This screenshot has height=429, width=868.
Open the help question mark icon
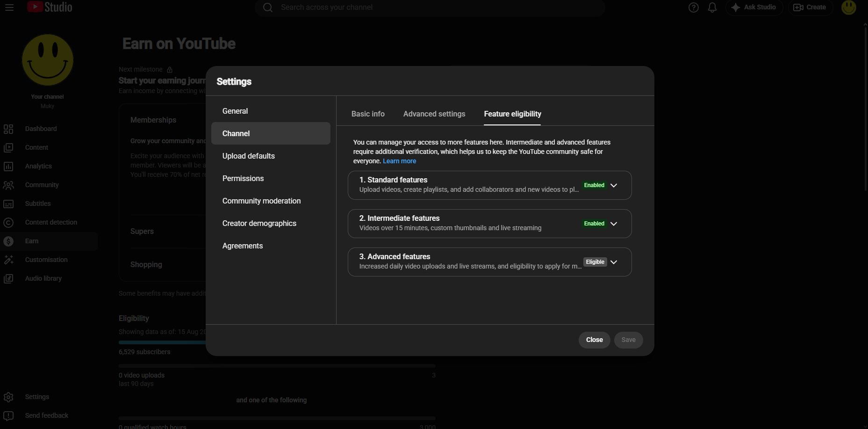click(x=694, y=7)
